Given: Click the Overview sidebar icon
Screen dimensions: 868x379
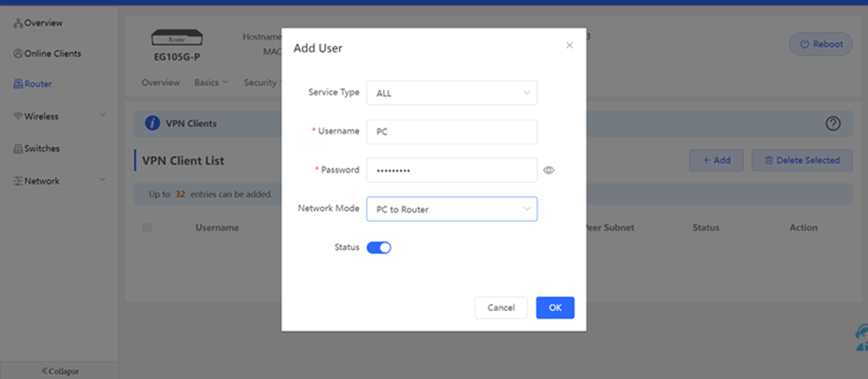Looking at the screenshot, I should [x=18, y=24].
